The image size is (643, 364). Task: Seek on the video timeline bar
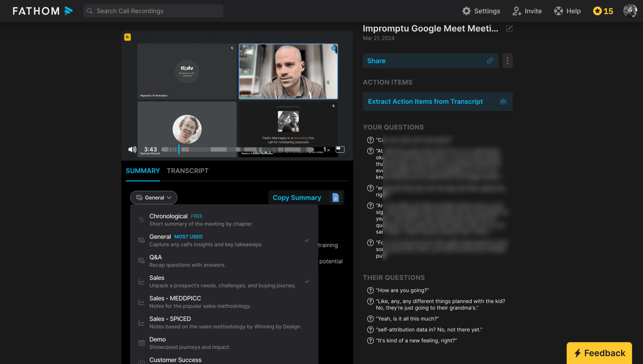coord(236,150)
